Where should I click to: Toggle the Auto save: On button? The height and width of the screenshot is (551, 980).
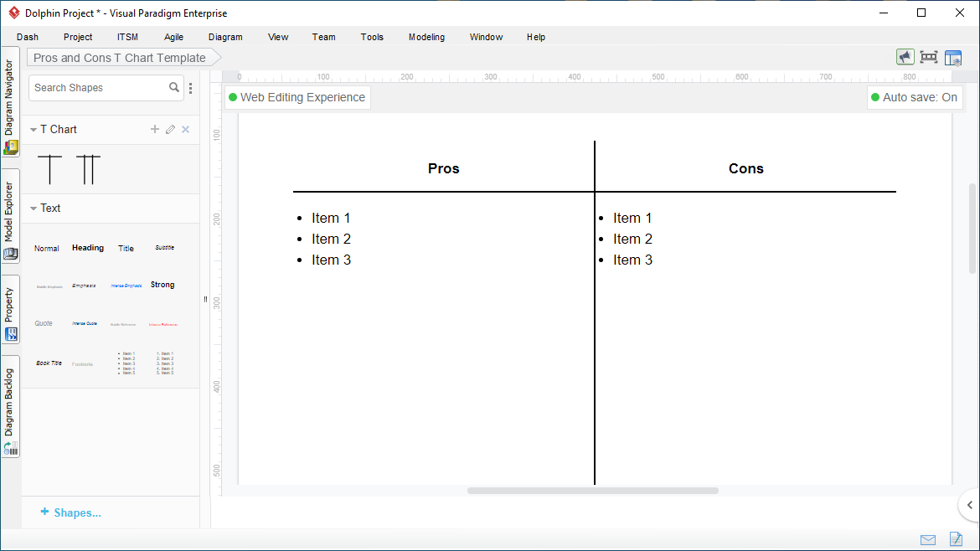(x=915, y=97)
